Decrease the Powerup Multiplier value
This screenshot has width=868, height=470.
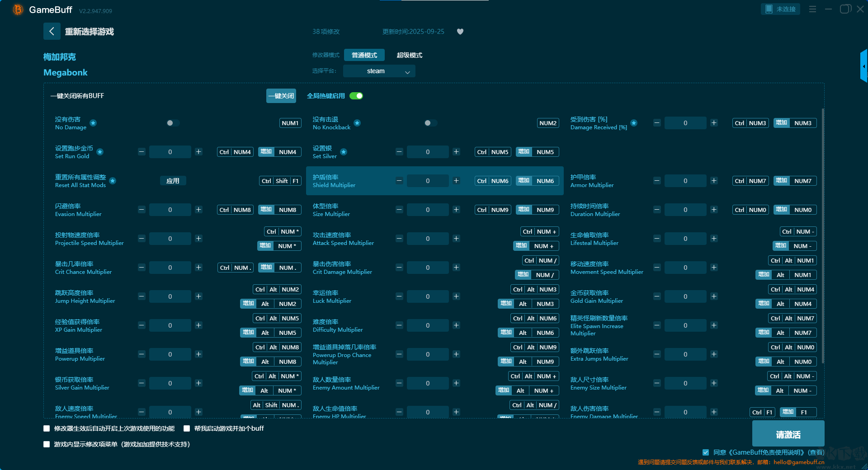142,354
